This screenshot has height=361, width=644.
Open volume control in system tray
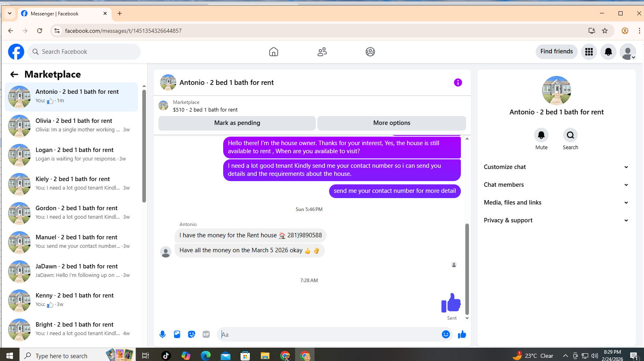point(594,356)
